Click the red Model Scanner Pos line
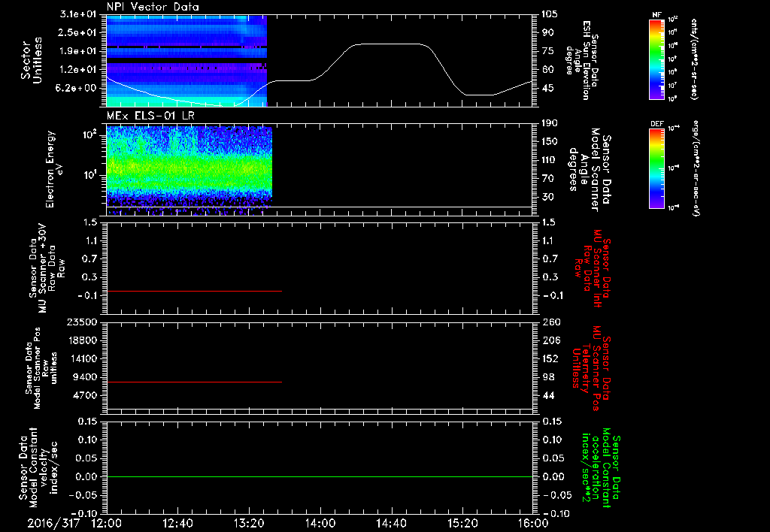 click(x=195, y=382)
